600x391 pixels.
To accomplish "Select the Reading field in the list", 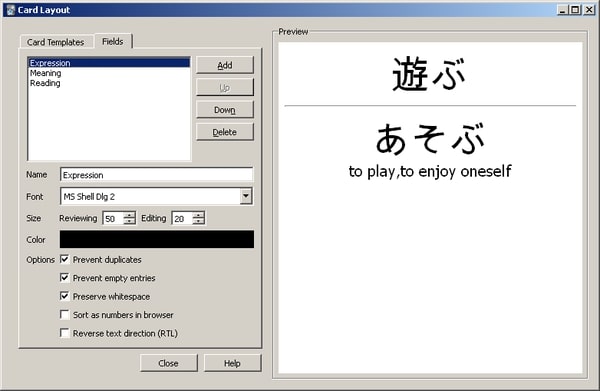I will 109,83.
